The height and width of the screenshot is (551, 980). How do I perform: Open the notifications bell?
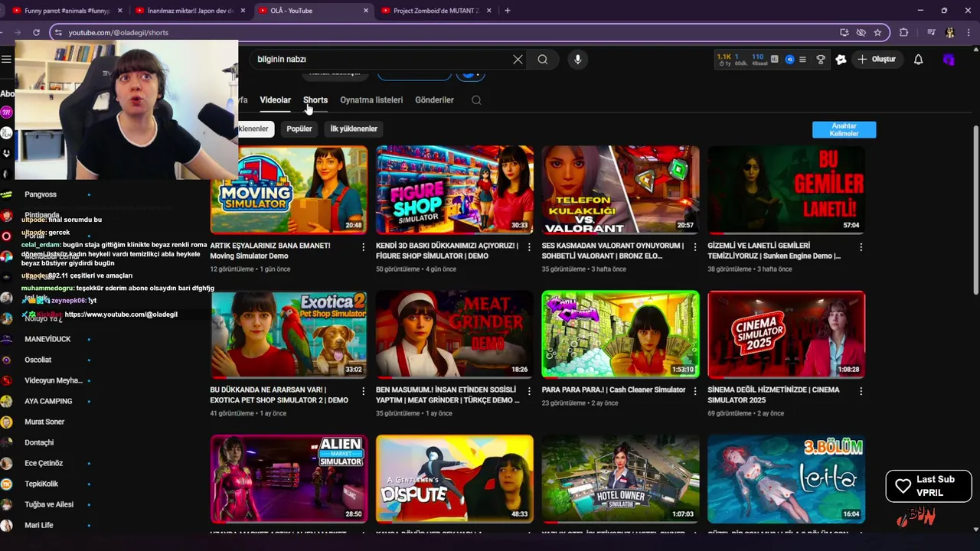click(918, 59)
